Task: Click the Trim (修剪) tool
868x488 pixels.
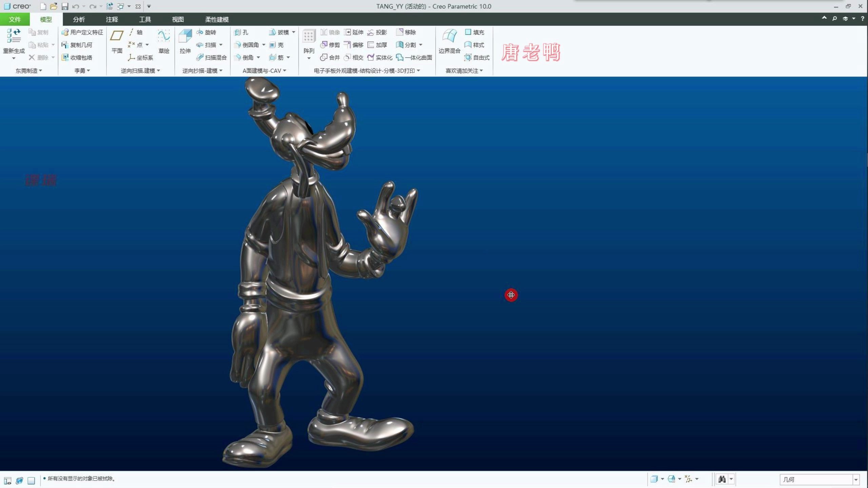Action: [330, 45]
